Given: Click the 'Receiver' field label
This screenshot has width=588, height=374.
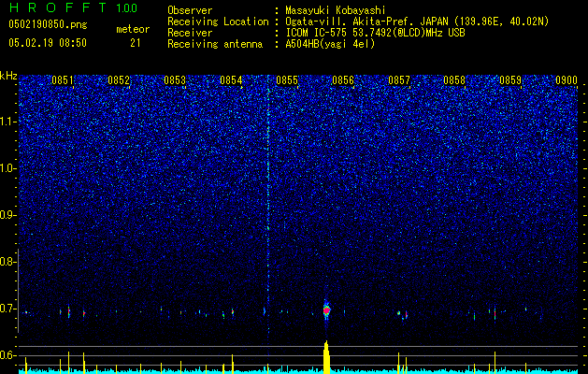Looking at the screenshot, I should click(x=190, y=33).
